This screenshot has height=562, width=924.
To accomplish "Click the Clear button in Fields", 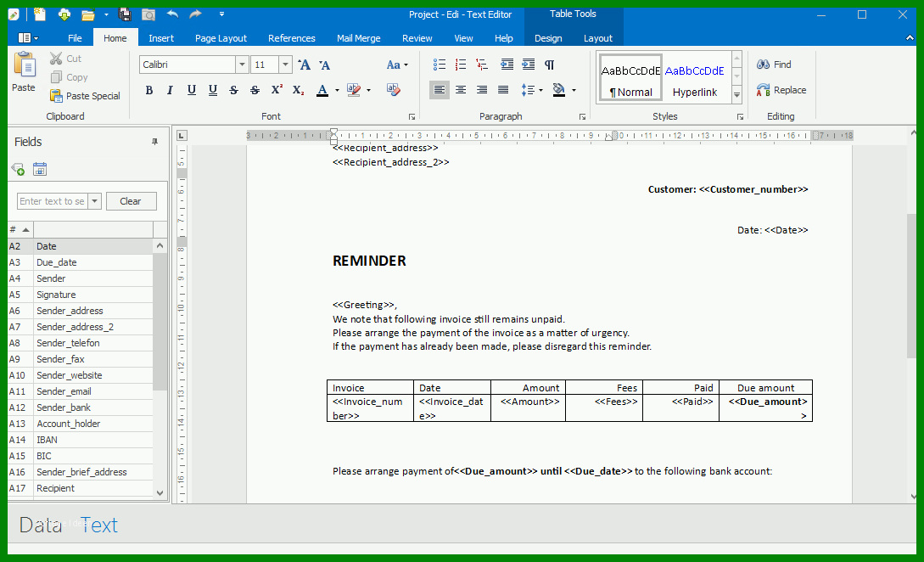I will [131, 201].
